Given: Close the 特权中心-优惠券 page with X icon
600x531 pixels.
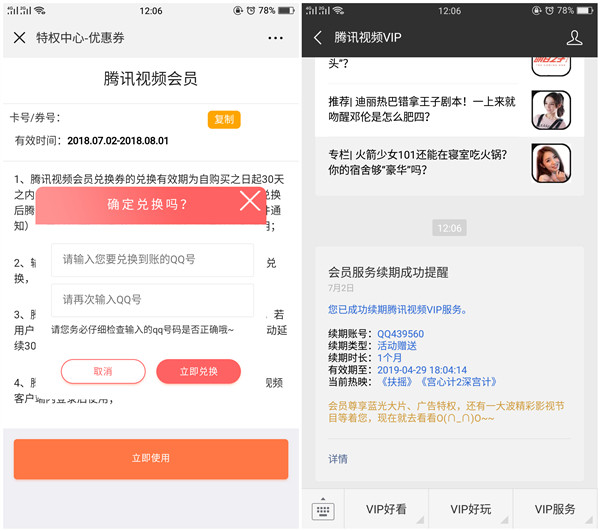Looking at the screenshot, I should point(20,38).
